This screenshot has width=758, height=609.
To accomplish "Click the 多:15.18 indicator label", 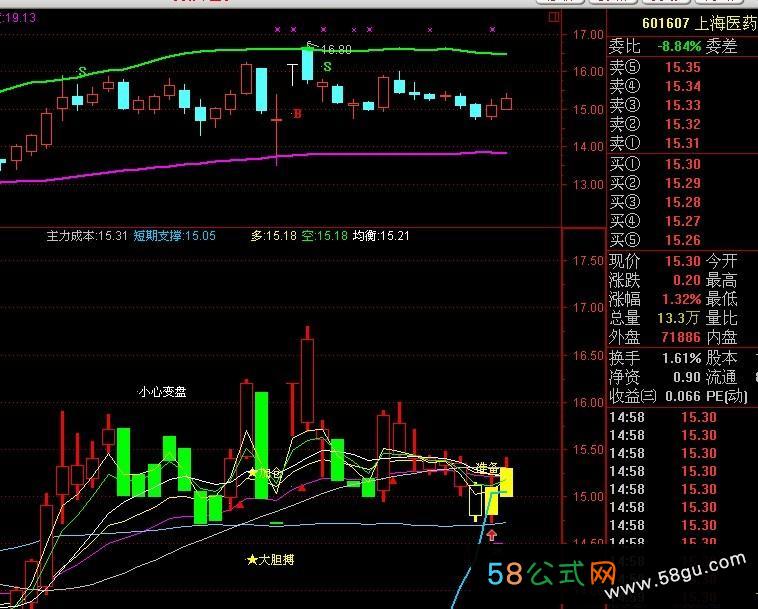I will 274,236.
